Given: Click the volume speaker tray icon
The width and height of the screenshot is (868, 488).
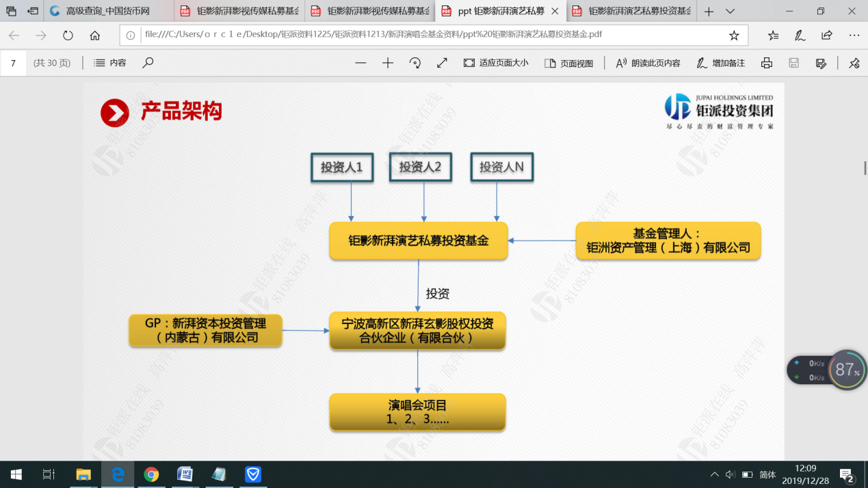Looking at the screenshot, I should pos(731,474).
